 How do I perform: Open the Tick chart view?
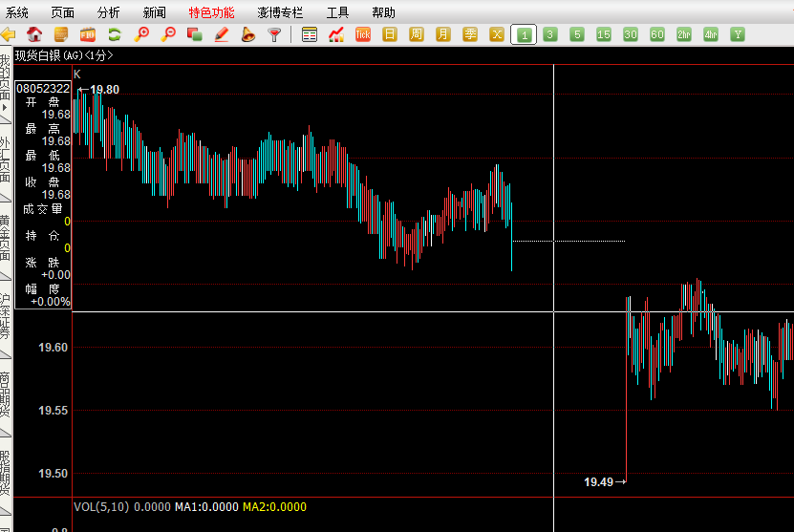click(x=363, y=34)
